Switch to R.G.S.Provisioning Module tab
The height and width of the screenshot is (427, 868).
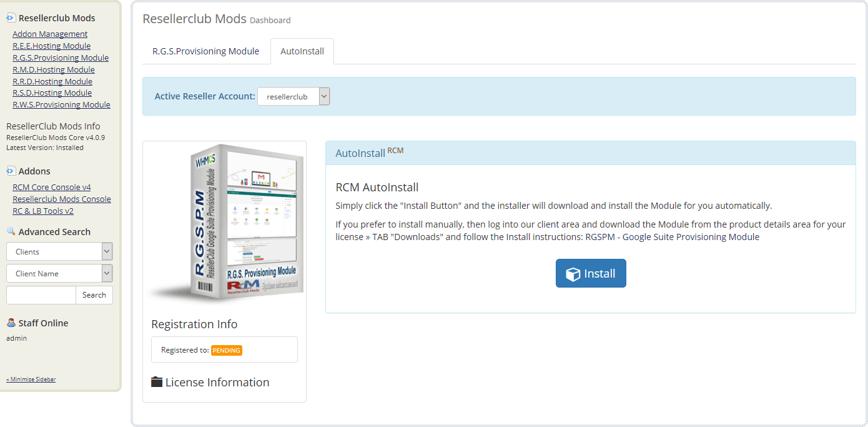[x=206, y=51]
